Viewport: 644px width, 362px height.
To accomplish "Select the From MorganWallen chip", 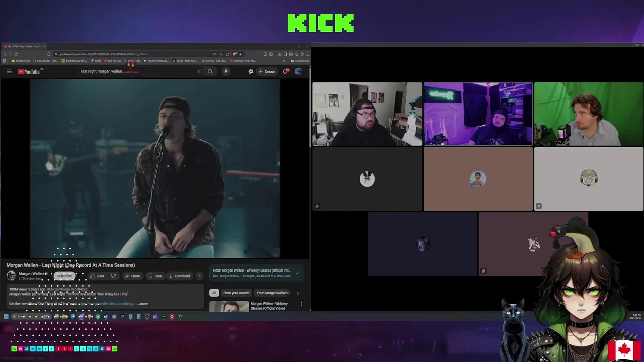I will pos(273,293).
